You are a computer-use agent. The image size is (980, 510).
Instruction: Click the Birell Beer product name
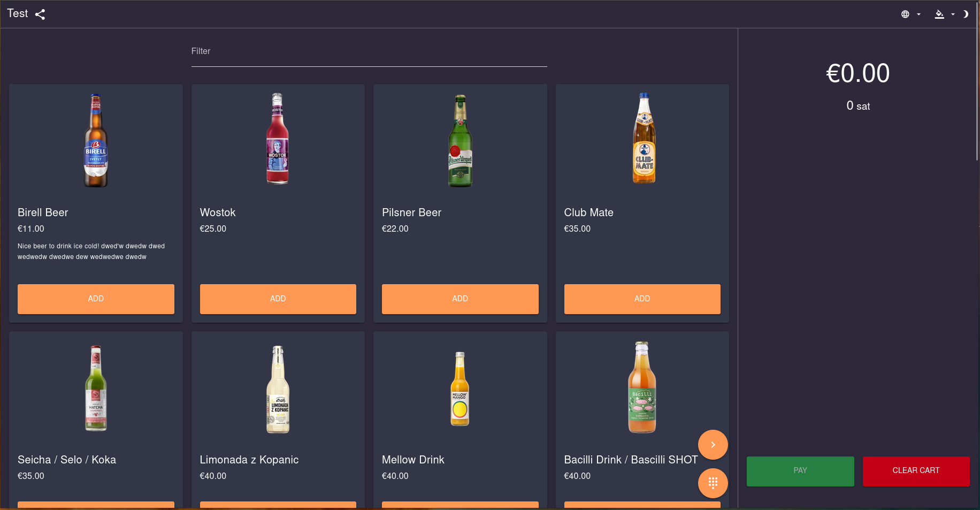coord(43,212)
